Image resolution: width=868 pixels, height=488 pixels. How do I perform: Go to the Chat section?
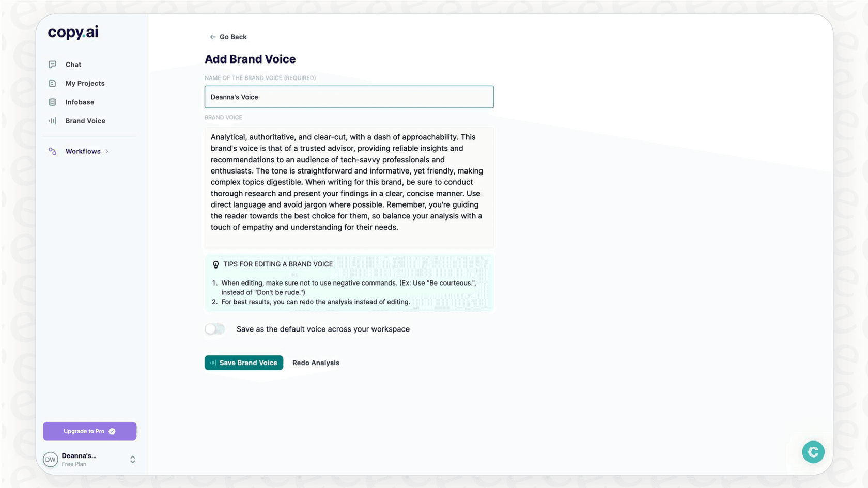pyautogui.click(x=73, y=64)
